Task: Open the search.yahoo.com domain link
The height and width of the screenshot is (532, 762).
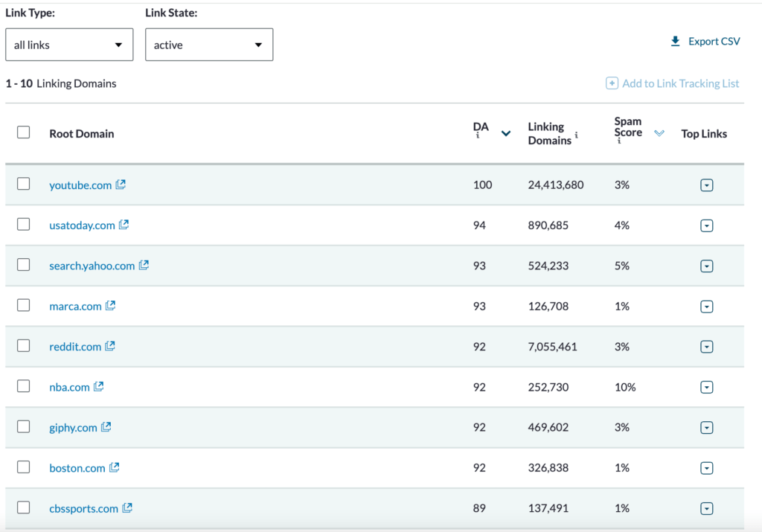Action: tap(92, 266)
